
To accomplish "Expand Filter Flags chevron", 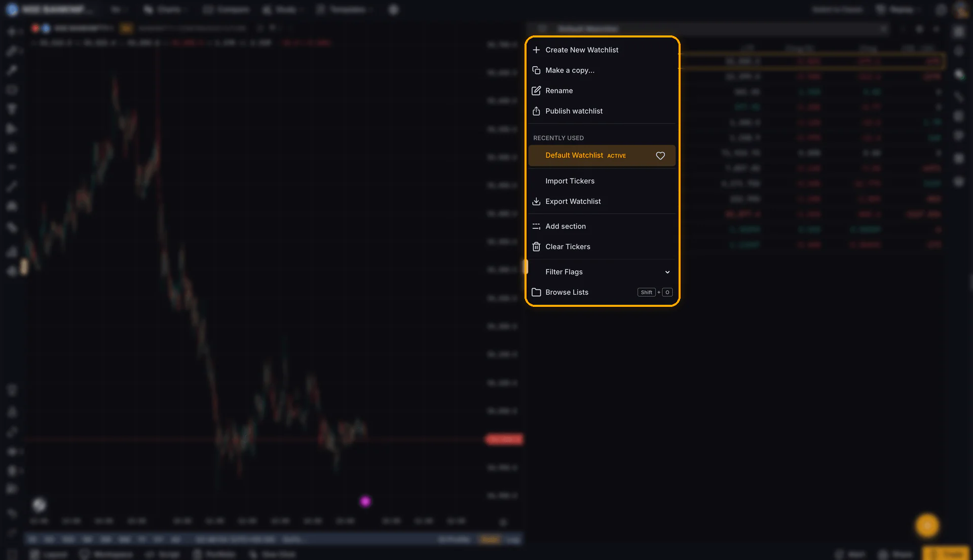I will pos(667,272).
